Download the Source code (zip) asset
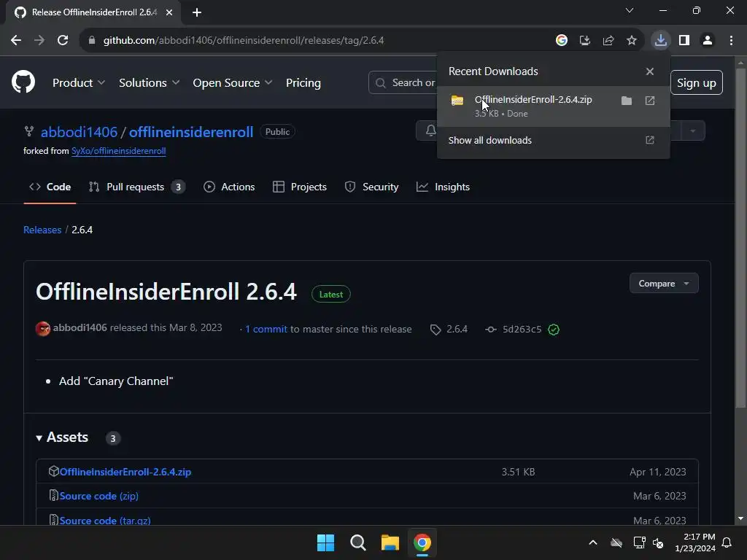The height and width of the screenshot is (560, 747). 99,496
